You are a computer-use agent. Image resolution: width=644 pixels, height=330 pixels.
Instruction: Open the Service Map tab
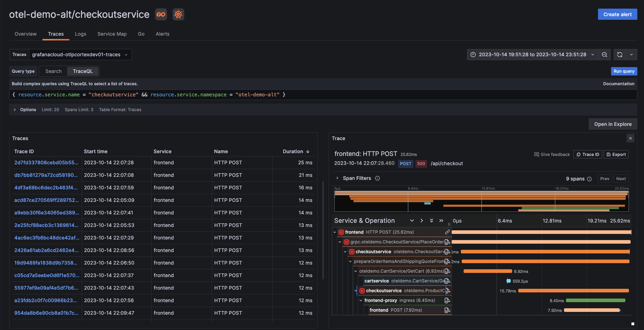coord(112,34)
